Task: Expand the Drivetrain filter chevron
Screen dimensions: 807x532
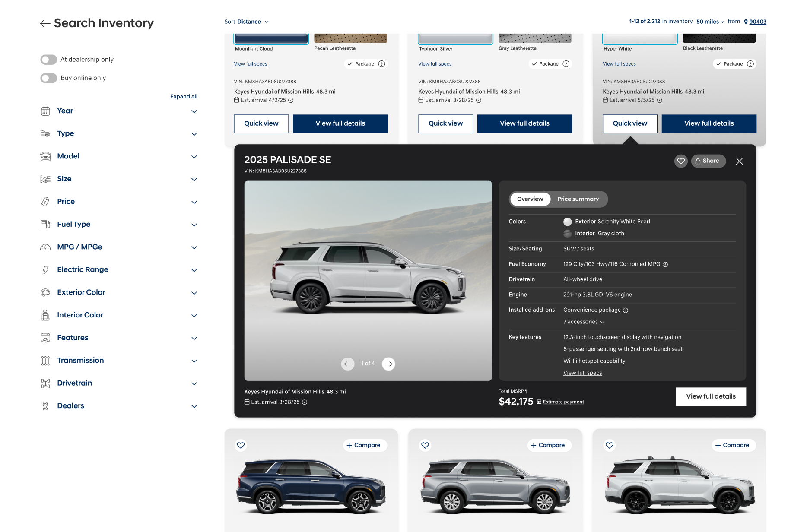Action: point(194,384)
